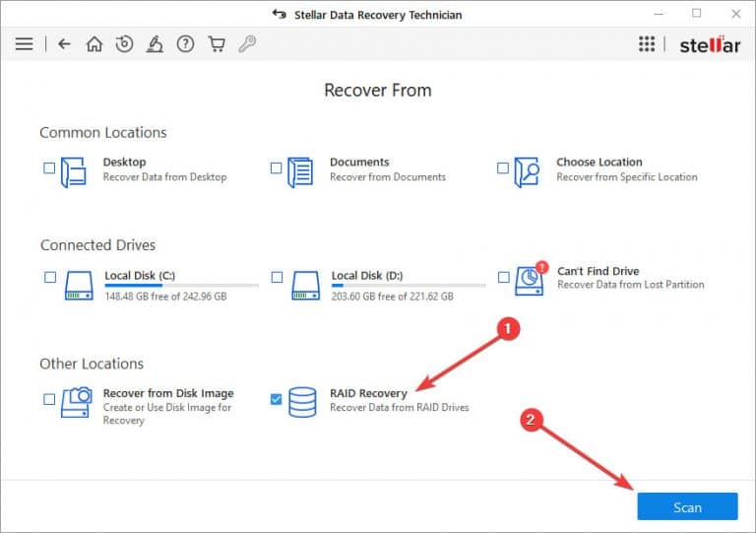Click the Local Disk (C:) drive icon
Image resolution: width=756 pixels, height=533 pixels.
pos(79,286)
